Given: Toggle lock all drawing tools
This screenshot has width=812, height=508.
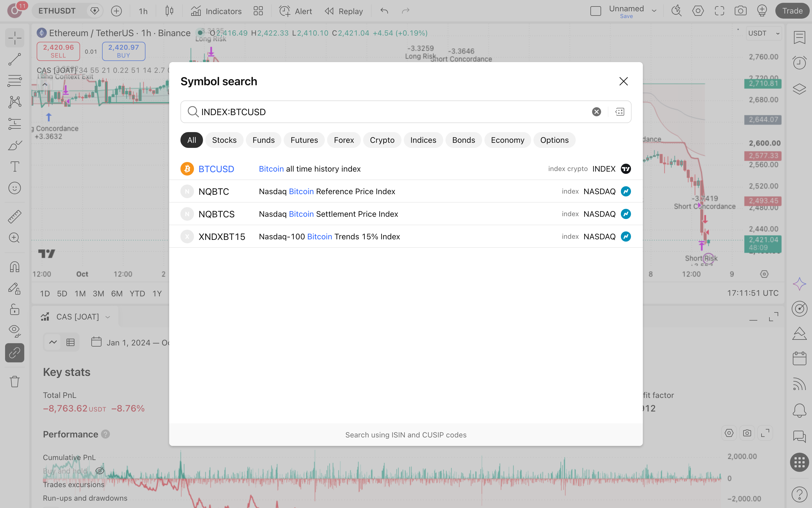Looking at the screenshot, I should [x=14, y=309].
